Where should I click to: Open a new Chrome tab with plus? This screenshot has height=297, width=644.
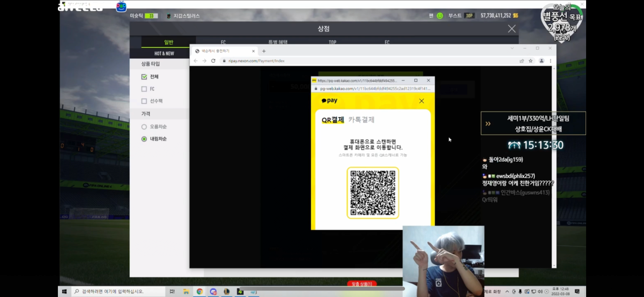(x=264, y=51)
